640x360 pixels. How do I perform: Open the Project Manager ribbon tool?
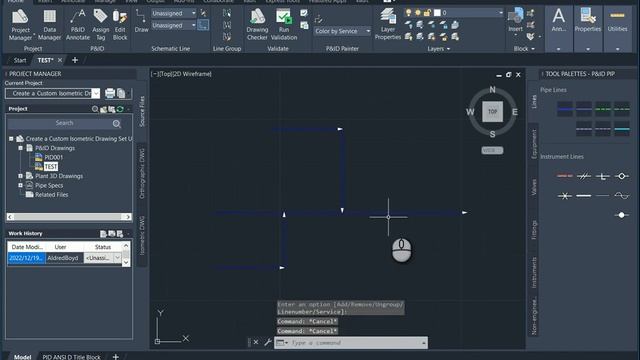click(x=20, y=25)
